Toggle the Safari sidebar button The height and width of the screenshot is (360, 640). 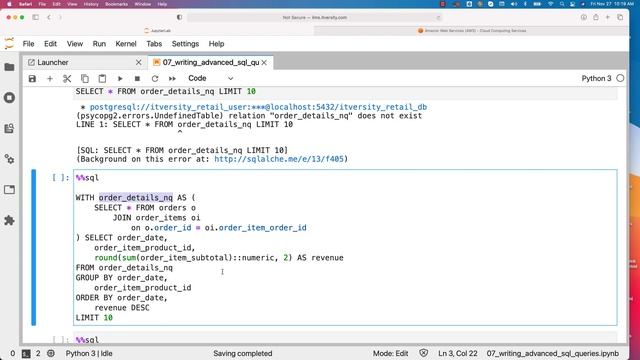(x=36, y=17)
